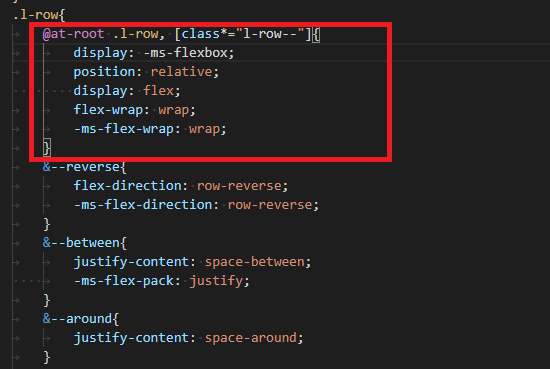The height and width of the screenshot is (369, 550).
Task: Click the top ".l-row{" selector line
Action: click(x=39, y=15)
